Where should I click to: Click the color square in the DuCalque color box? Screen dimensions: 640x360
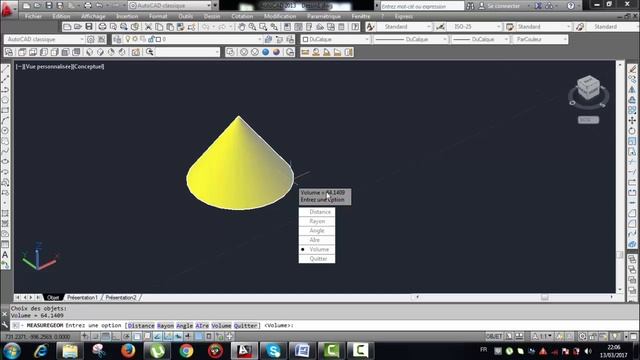[306, 39]
